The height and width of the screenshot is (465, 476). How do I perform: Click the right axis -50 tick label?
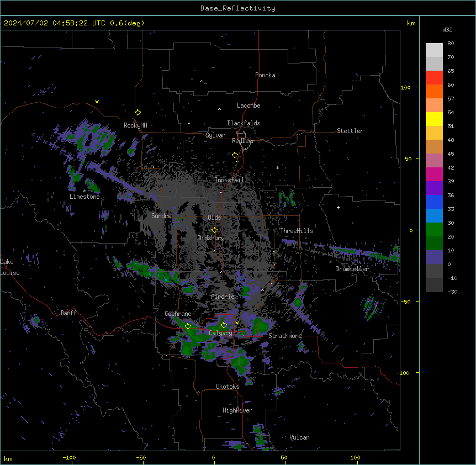405,302
